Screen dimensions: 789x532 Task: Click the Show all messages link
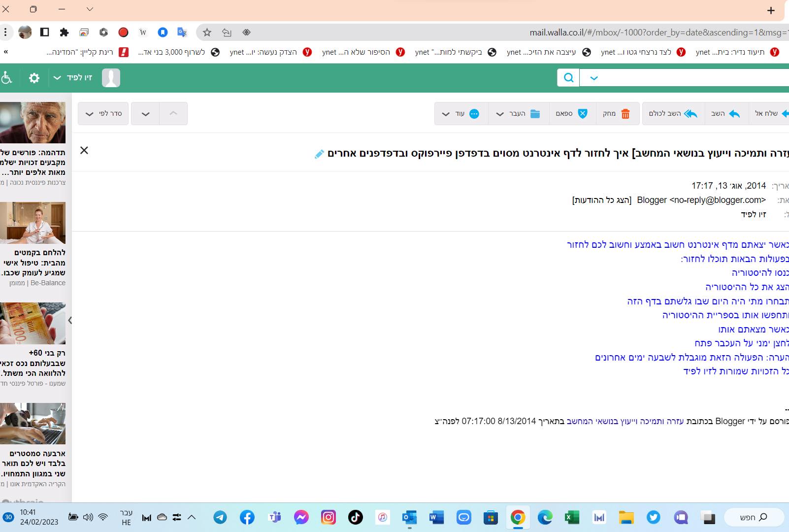coord(601,200)
